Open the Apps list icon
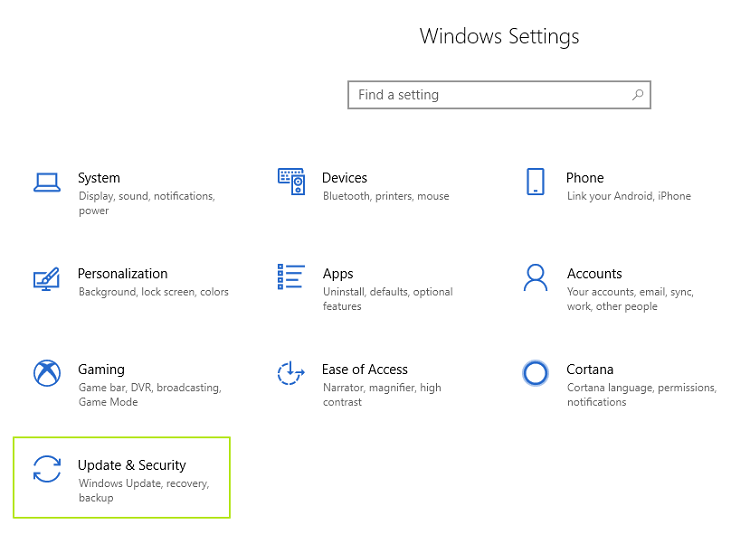 [291, 277]
